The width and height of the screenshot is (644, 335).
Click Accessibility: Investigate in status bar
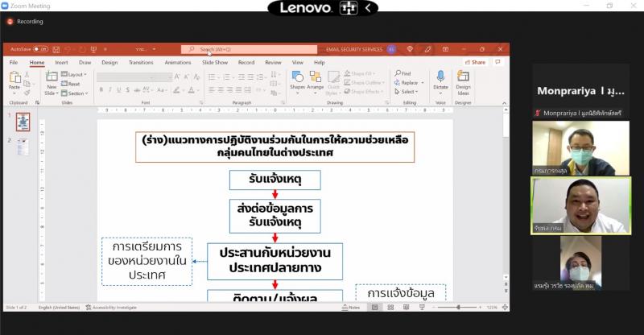click(111, 308)
